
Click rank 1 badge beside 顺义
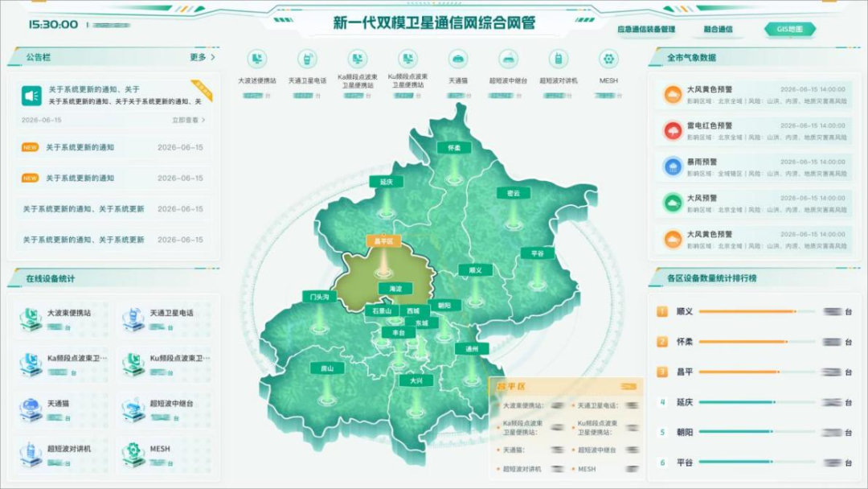point(662,312)
